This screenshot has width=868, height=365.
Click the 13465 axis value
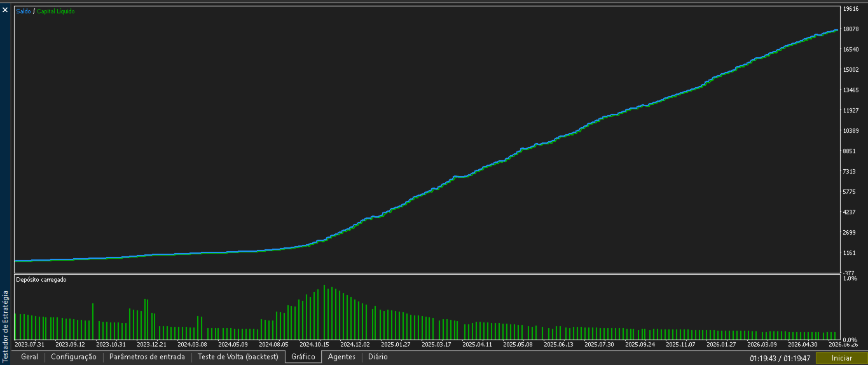point(851,90)
